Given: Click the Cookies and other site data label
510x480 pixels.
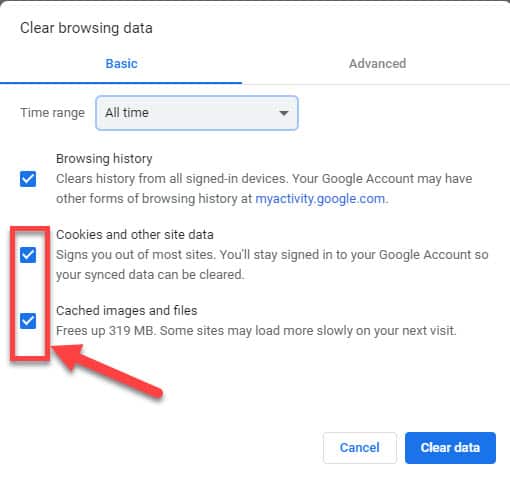Looking at the screenshot, I should point(135,235).
